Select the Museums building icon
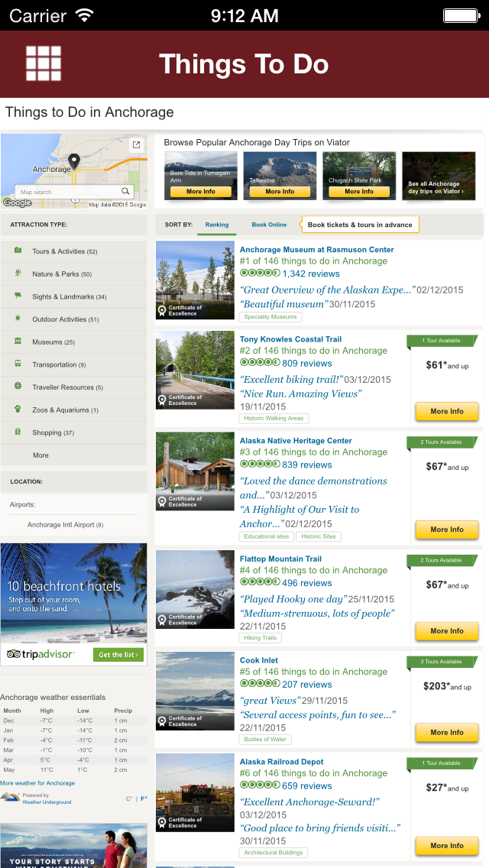Screen dimensions: 489x868 [x=18, y=341]
